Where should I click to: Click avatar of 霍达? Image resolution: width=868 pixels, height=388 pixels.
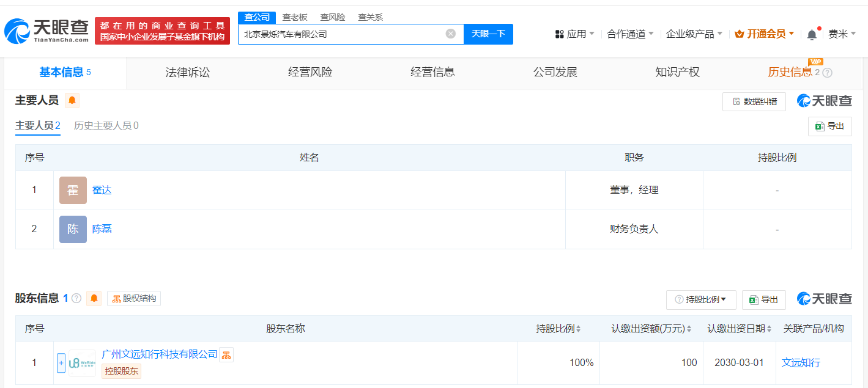coord(73,190)
